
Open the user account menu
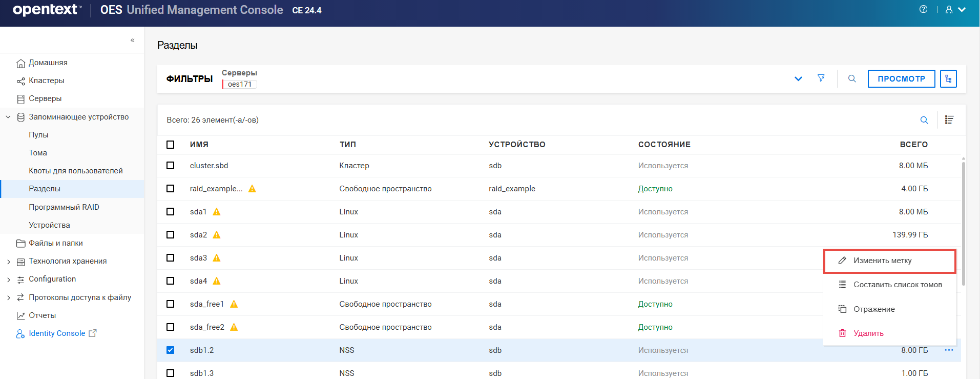pos(955,9)
